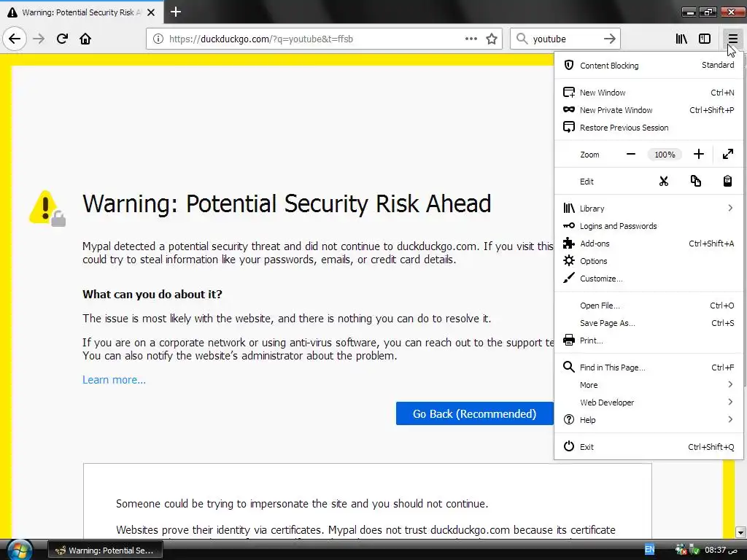This screenshot has width=747, height=560.
Task: Expand the More submenu
Action: pos(649,385)
